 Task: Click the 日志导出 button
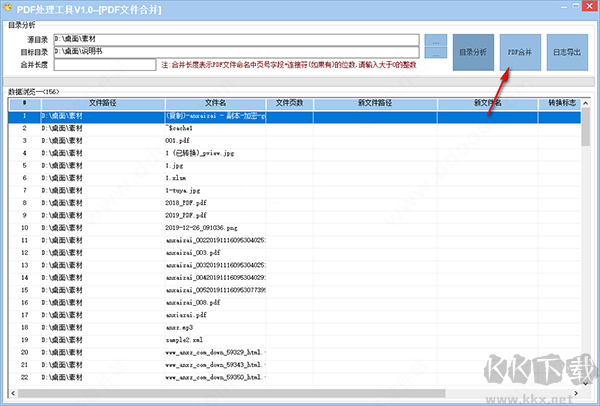click(x=566, y=51)
